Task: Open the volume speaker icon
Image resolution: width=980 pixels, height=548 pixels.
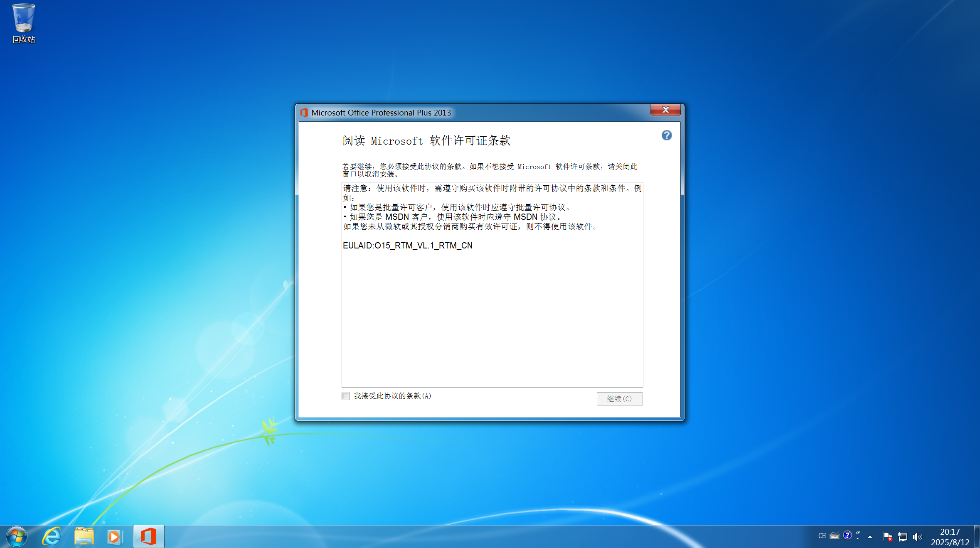Action: coord(917,537)
